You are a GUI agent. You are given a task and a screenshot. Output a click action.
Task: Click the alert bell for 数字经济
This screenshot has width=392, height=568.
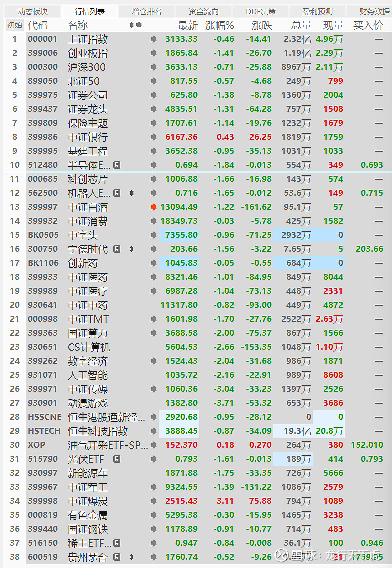click(x=153, y=361)
